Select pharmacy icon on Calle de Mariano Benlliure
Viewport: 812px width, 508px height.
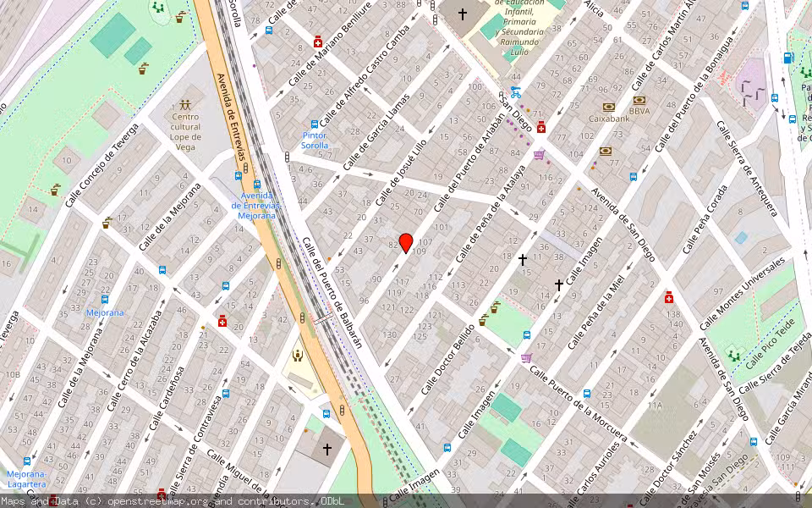pos(318,42)
